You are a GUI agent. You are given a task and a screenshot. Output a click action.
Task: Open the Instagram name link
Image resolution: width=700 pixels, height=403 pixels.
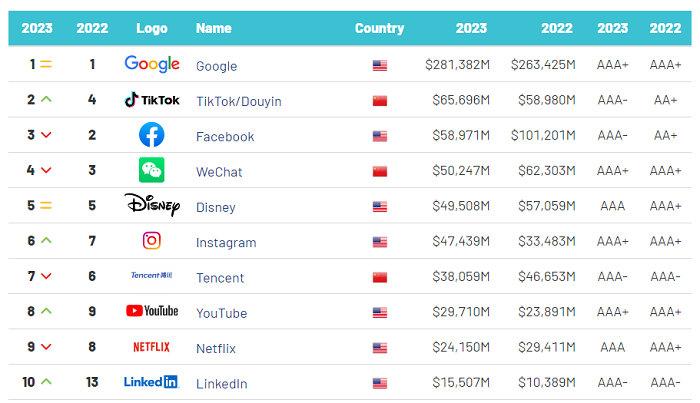point(226,242)
